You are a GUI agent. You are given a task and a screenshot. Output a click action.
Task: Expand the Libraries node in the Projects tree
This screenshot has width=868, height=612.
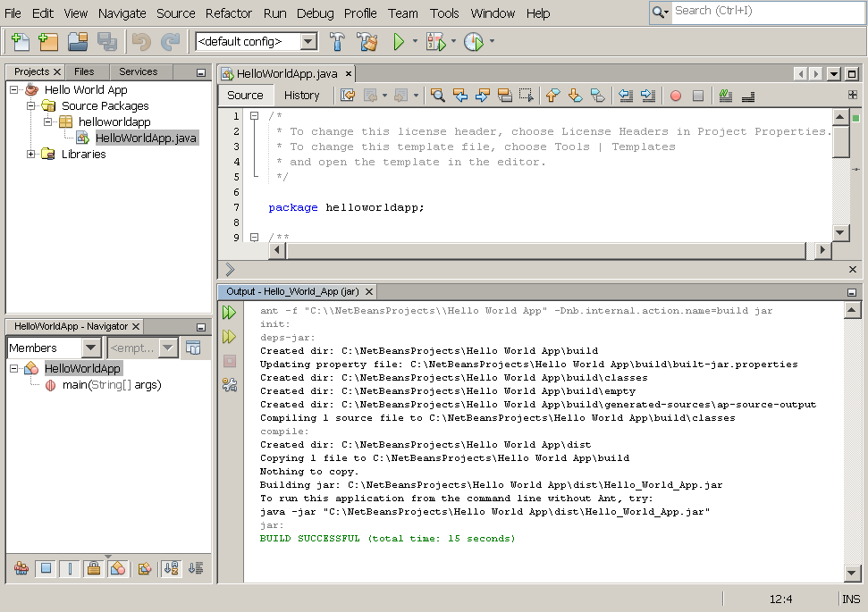[x=30, y=154]
